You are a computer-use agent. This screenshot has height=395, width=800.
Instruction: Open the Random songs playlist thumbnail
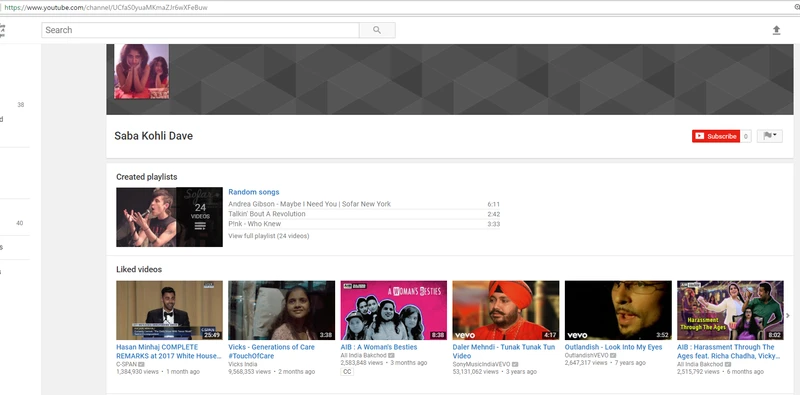(x=169, y=217)
